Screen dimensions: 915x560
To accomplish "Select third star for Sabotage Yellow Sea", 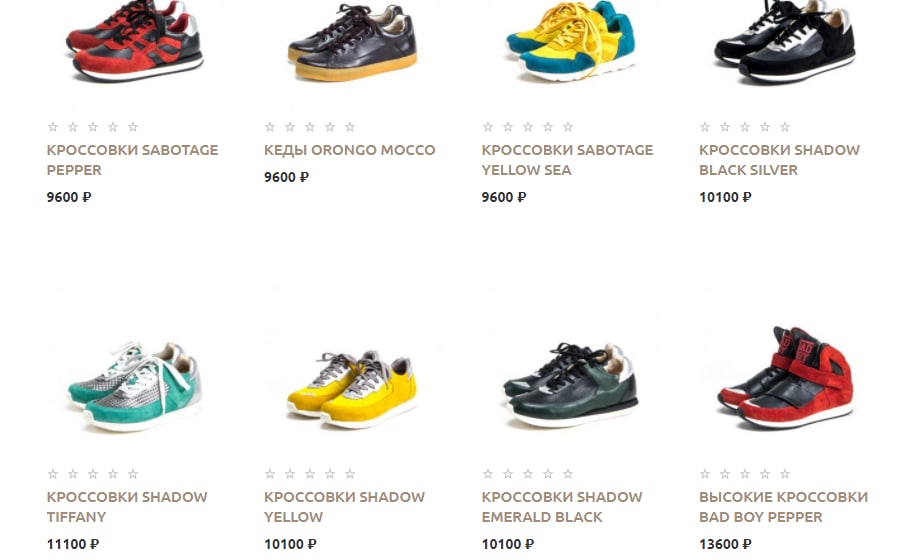I will coord(528,127).
